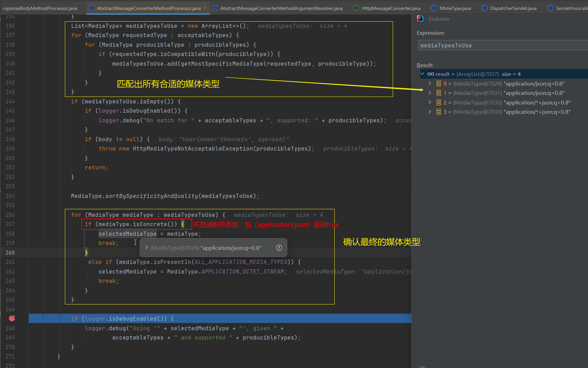Click 'selectedMediaType' on line 258

(x=128, y=234)
